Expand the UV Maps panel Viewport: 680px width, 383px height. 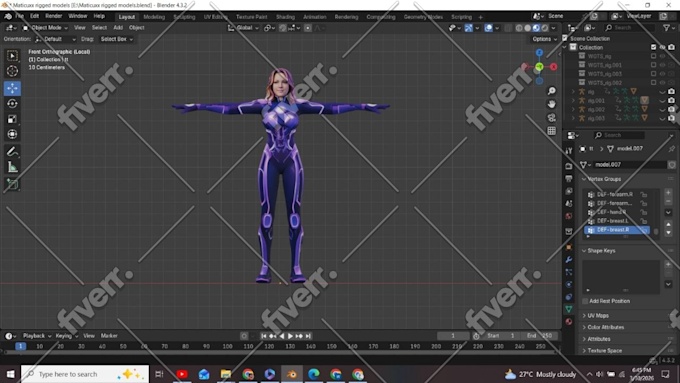click(584, 316)
